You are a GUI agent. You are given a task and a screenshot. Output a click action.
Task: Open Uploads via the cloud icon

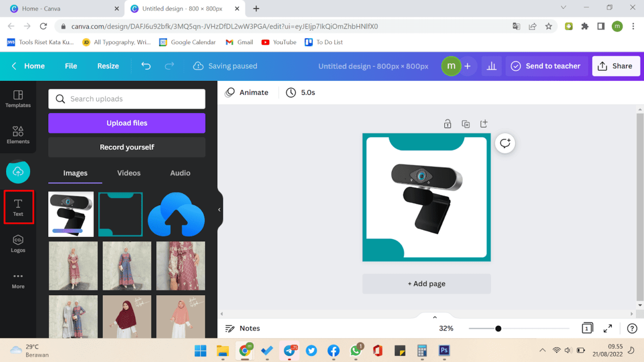pos(18,171)
